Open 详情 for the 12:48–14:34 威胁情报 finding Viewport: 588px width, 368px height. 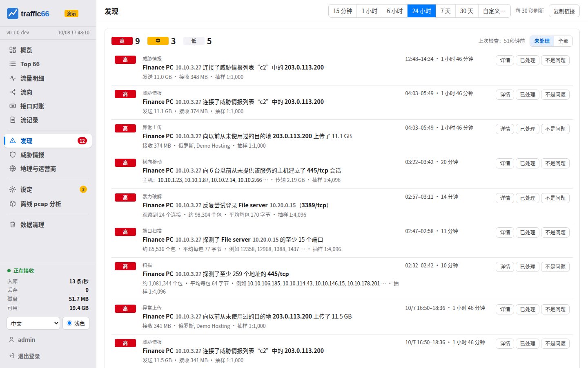pos(505,60)
